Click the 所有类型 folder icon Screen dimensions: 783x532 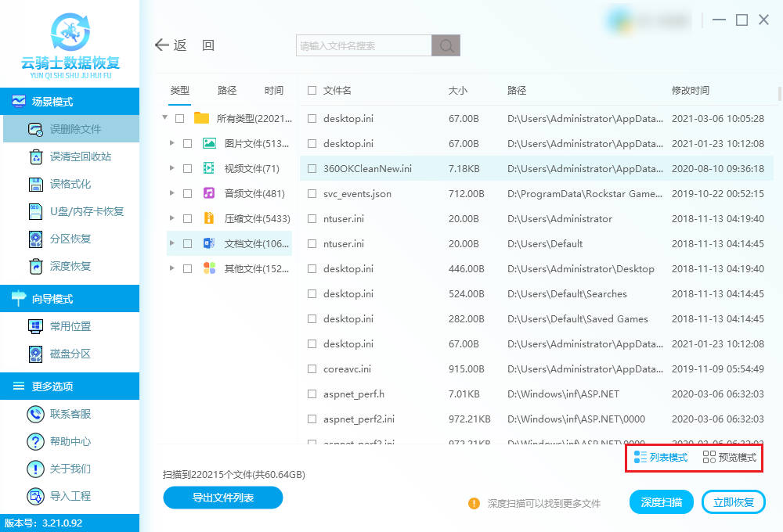[201, 118]
